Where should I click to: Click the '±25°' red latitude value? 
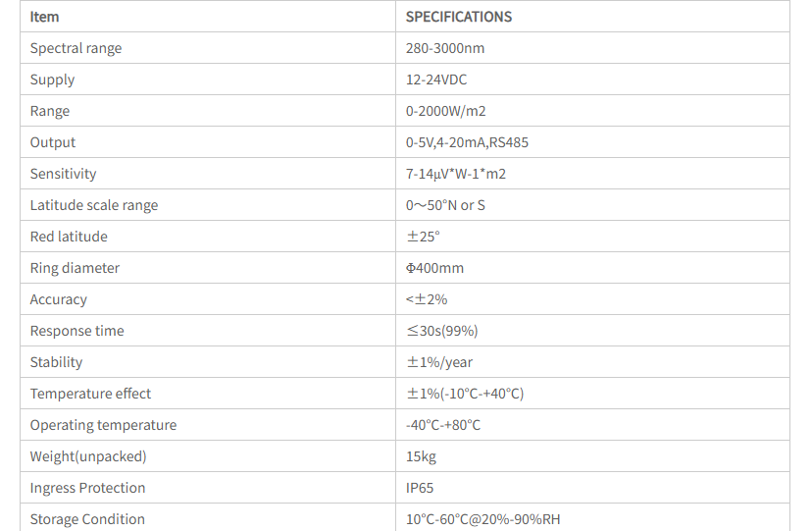tap(424, 237)
